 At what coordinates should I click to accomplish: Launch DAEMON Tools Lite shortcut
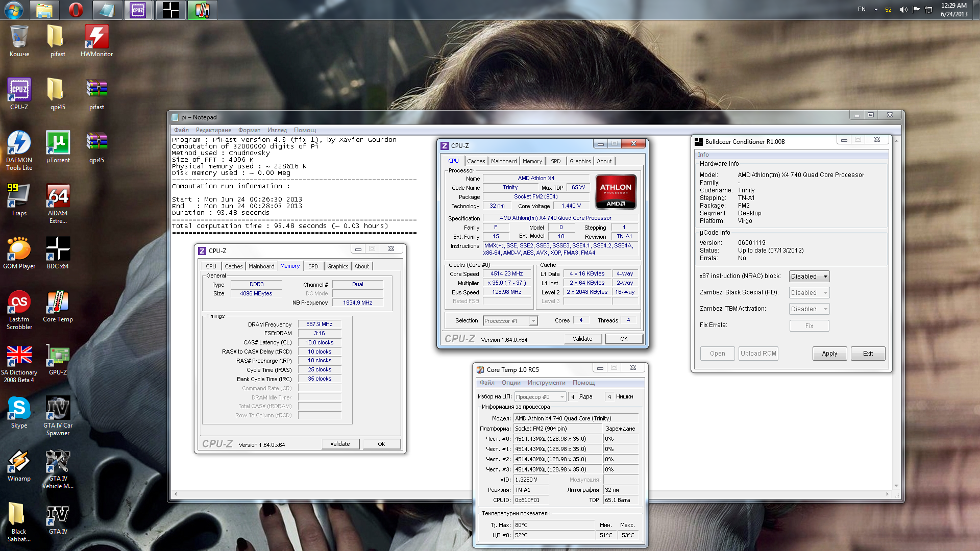(19, 151)
